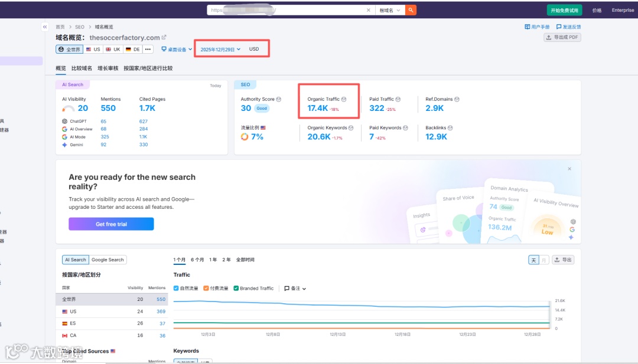Open the 根域名 scope dropdown

click(390, 10)
